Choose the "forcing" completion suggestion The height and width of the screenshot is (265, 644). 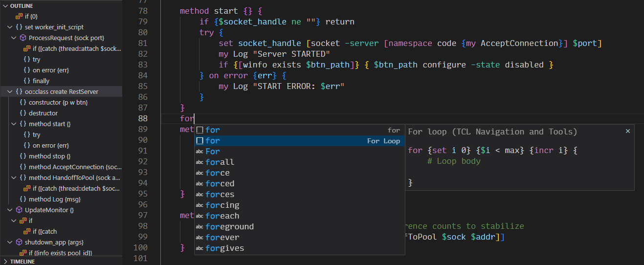[x=300, y=205]
